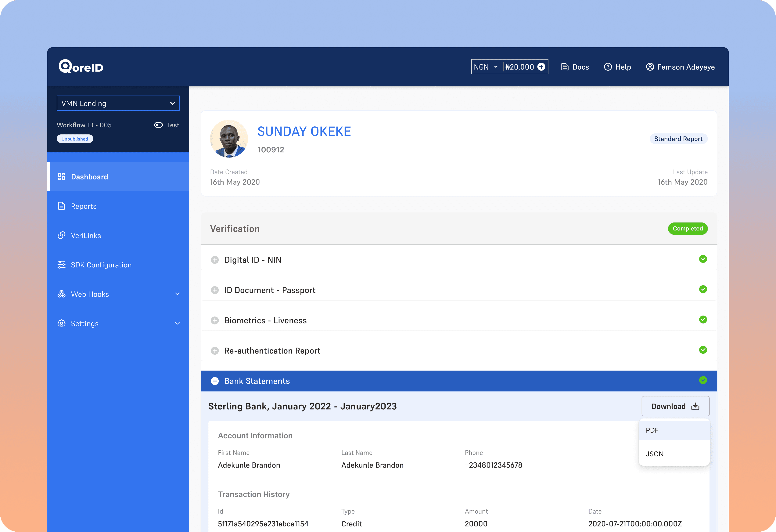Select JSON from download menu
The width and height of the screenshot is (776, 532).
(x=674, y=454)
